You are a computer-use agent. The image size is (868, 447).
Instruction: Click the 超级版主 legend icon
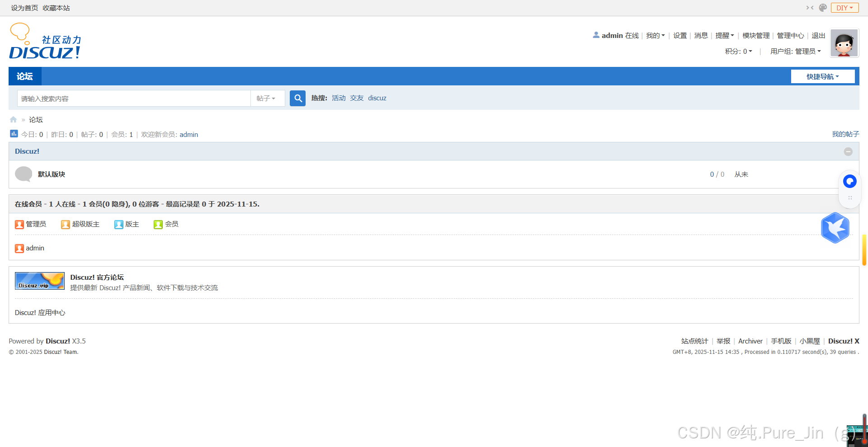point(66,225)
